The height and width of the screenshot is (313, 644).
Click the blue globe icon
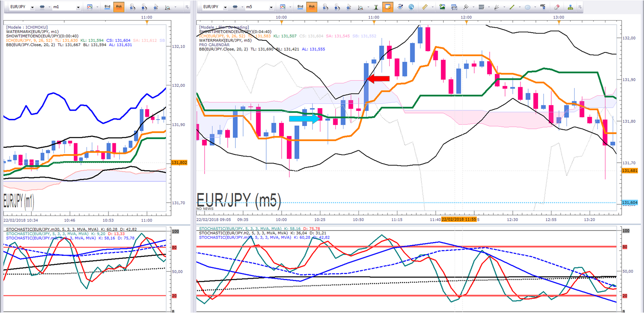click(x=411, y=7)
